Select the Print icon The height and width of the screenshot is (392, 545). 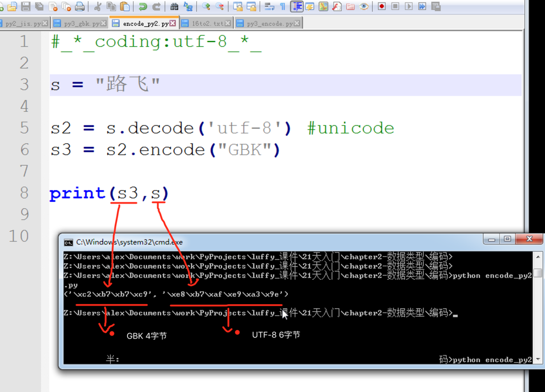click(79, 6)
